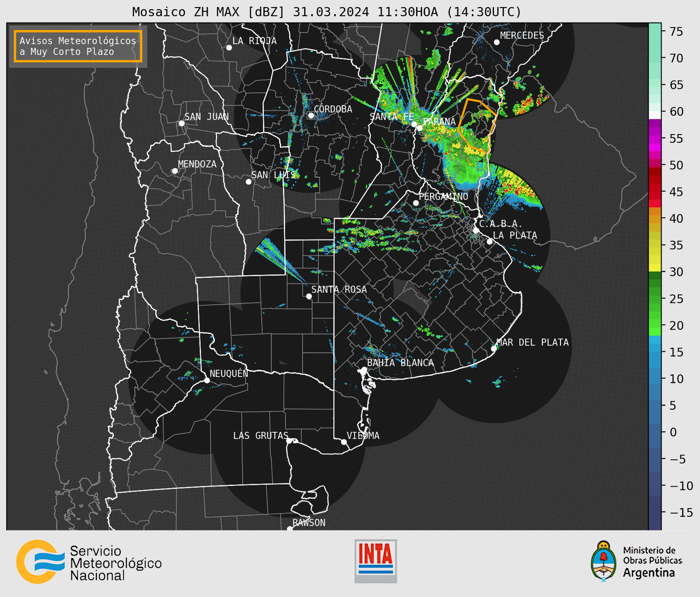Click the San Juan city marker dot
Viewport: 700px width, 597px height.
[181, 123]
